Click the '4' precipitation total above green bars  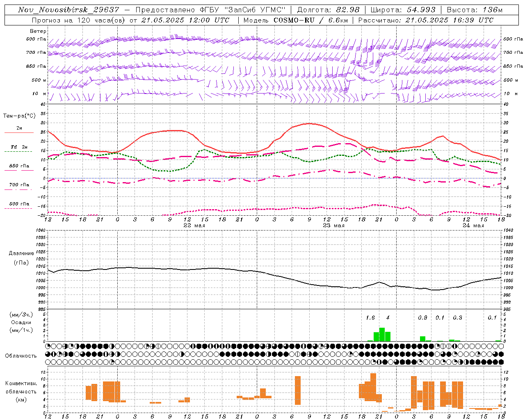388,317
